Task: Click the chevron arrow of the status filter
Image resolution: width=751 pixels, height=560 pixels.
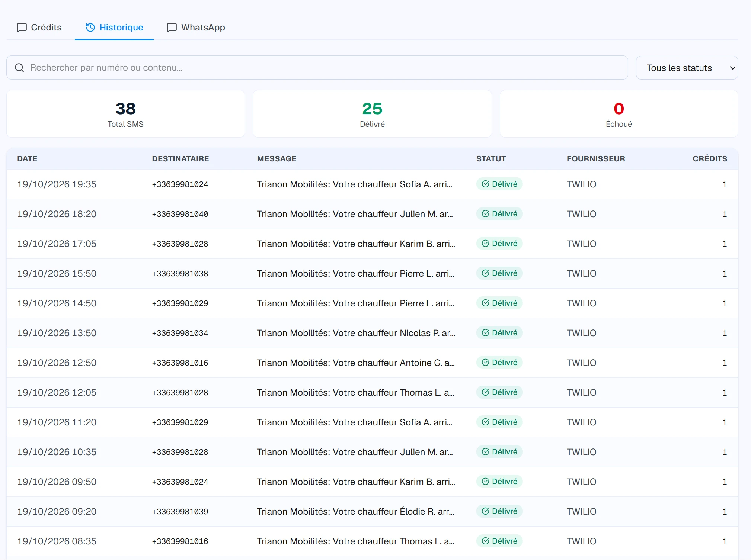Action: pos(732,68)
